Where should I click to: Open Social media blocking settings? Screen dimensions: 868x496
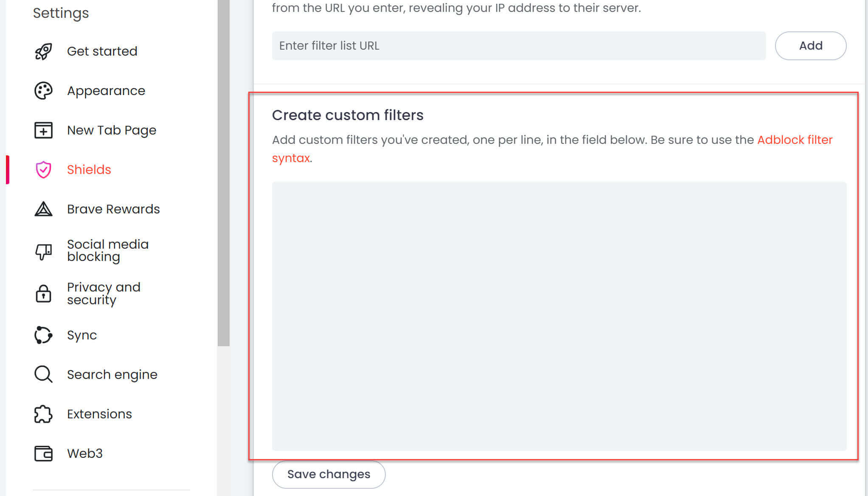click(108, 251)
